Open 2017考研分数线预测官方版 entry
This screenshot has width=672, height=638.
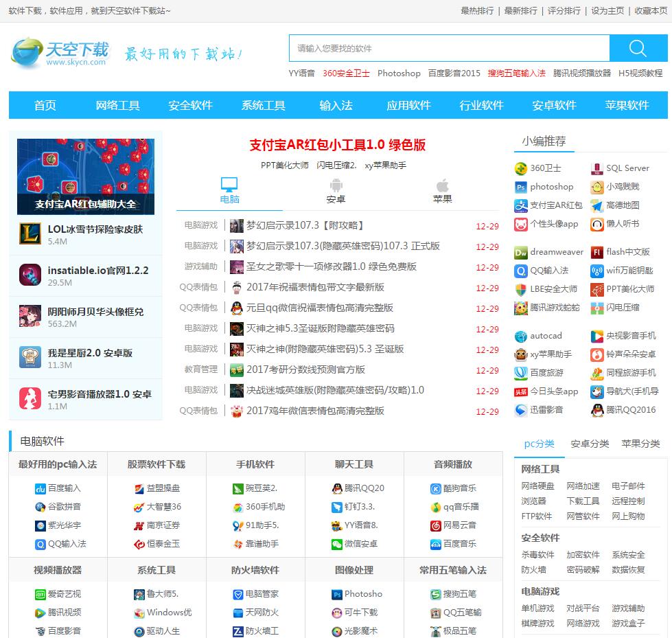tap(305, 369)
